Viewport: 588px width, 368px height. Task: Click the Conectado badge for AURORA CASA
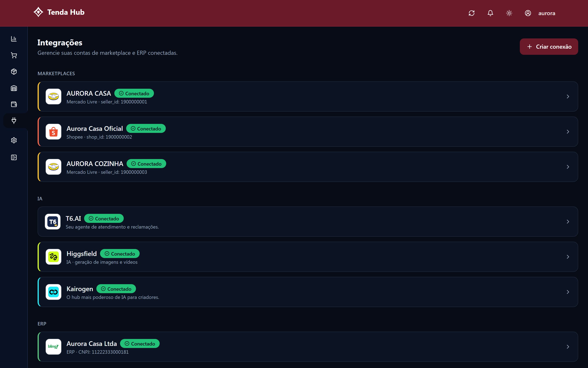point(134,93)
